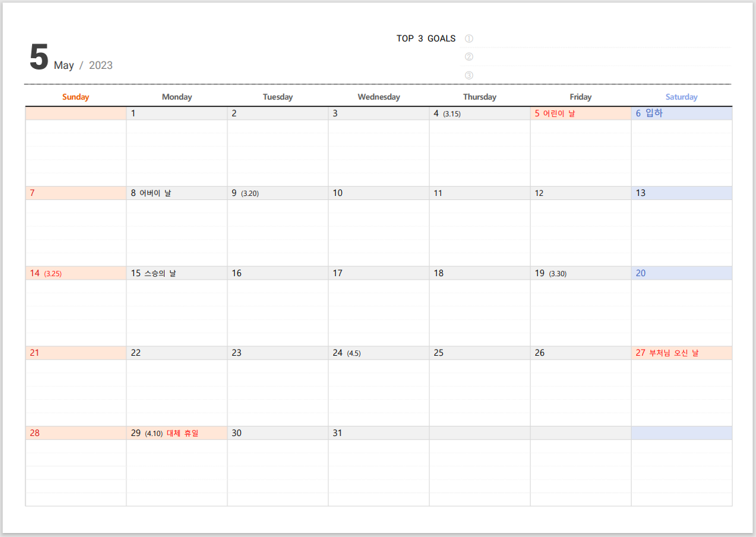This screenshot has height=537, width=756.
Task: Select Sunday date 14 with lunar (3.25)
Action: click(x=76, y=273)
